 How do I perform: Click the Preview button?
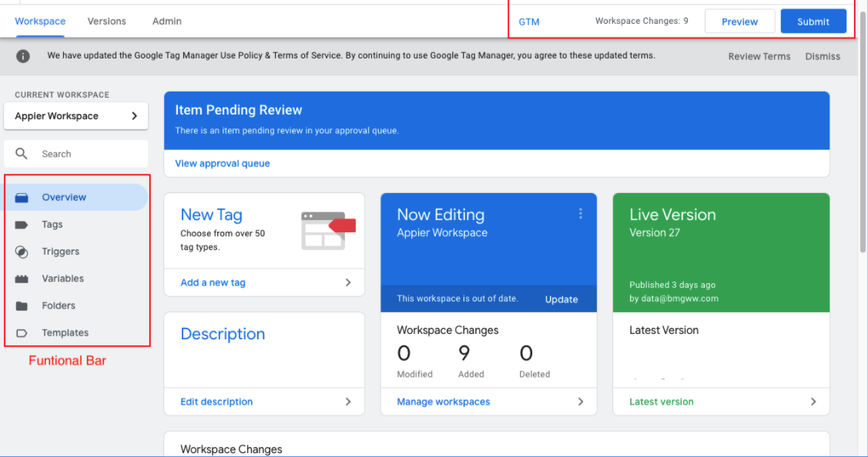pos(739,22)
